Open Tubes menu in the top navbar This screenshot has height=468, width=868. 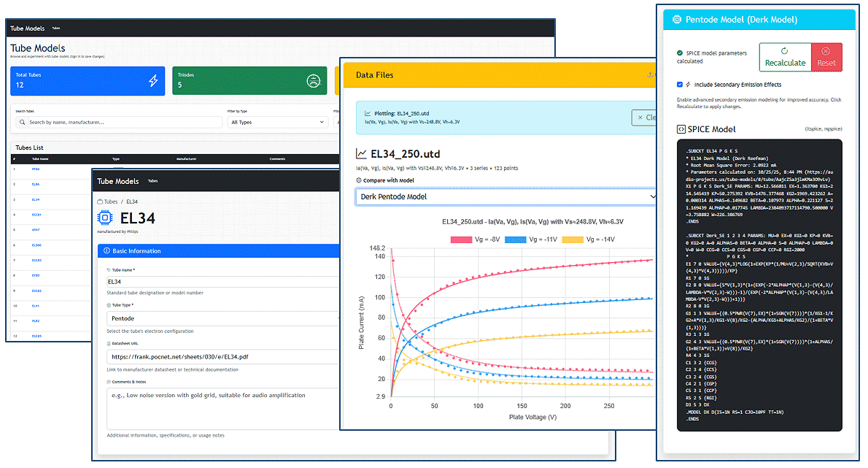(56, 28)
